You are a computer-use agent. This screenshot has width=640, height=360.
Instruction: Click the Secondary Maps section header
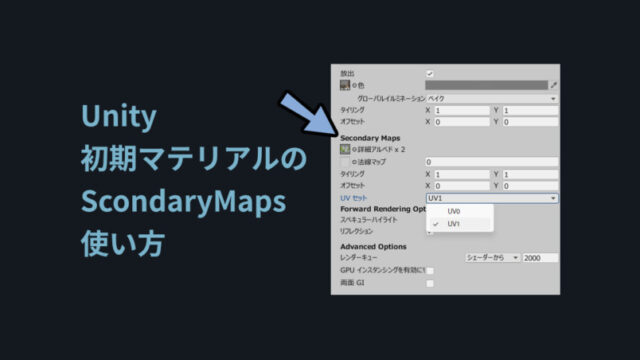[370, 138]
